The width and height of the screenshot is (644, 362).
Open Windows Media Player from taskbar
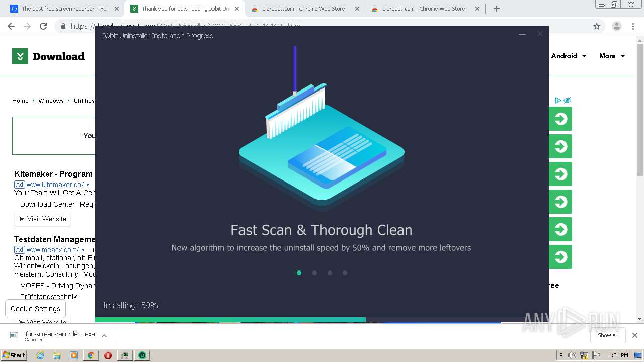pyautogui.click(x=74, y=355)
